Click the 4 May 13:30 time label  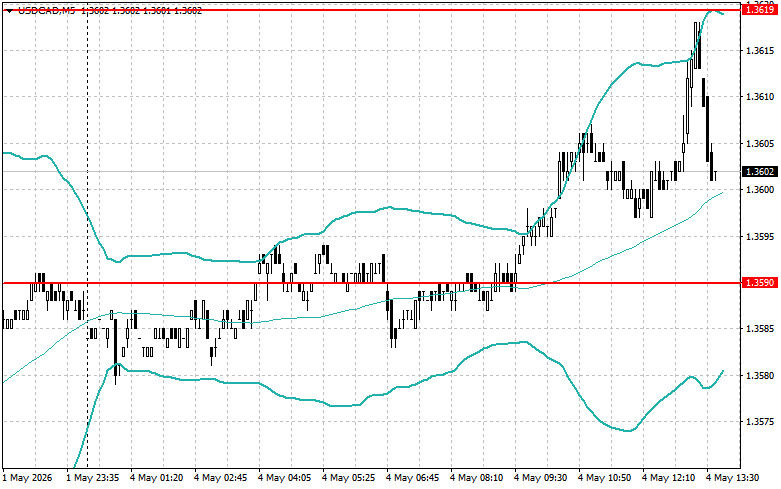pyautogui.click(x=732, y=478)
